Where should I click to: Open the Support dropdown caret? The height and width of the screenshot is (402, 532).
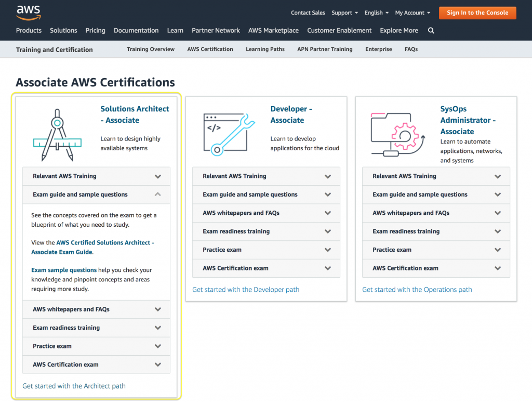tap(357, 12)
